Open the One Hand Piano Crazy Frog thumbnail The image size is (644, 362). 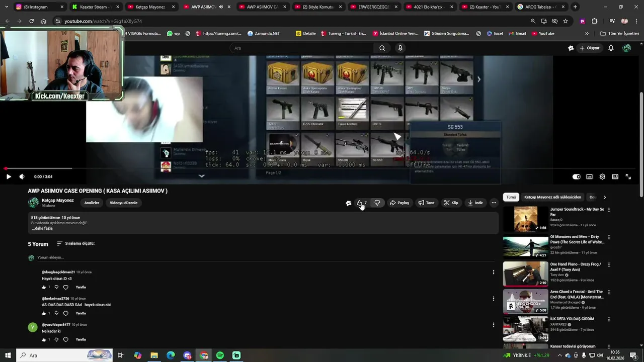[526, 274]
